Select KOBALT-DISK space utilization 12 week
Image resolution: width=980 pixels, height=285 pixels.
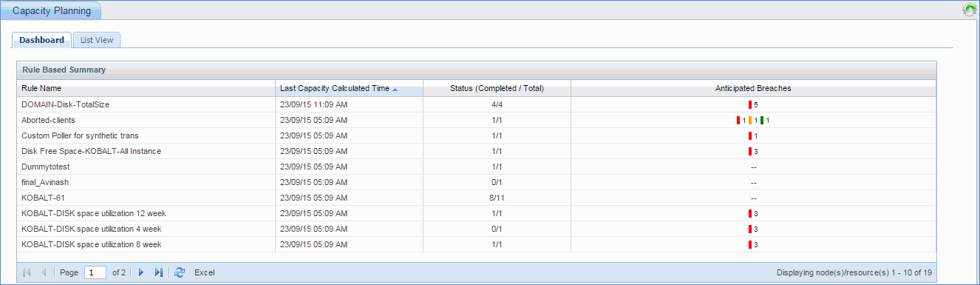[94, 213]
